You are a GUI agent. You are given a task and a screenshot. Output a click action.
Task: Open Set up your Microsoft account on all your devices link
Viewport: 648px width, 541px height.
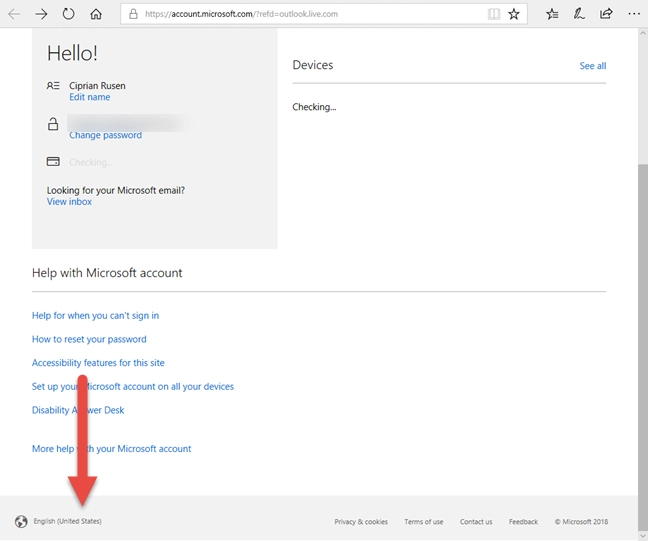tap(133, 386)
